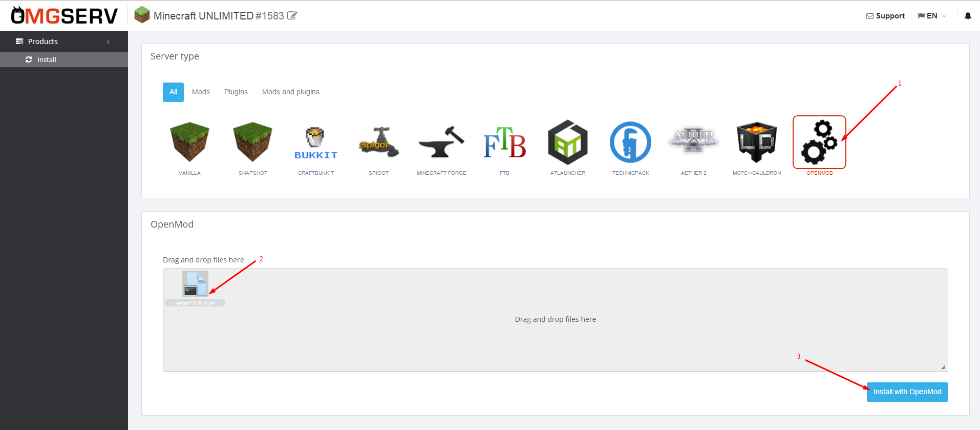Open the Install sidebar item
Image resolution: width=980 pixels, height=430 pixels.
point(64,59)
